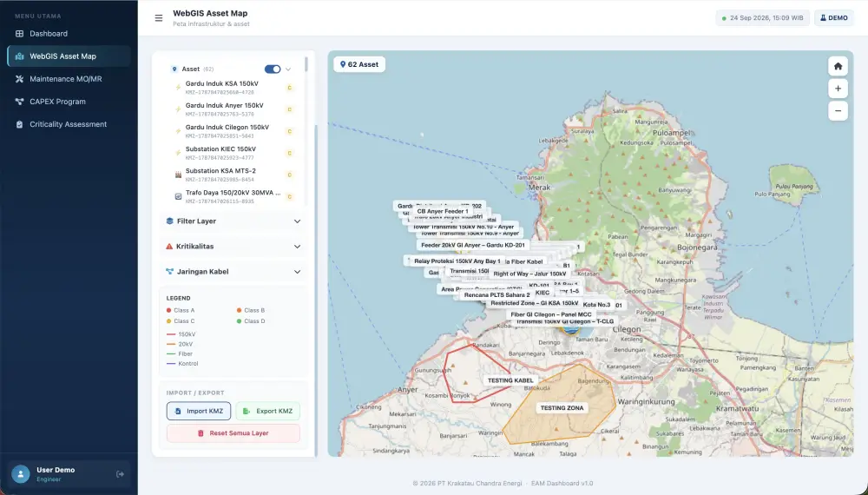Click the Criticality Assessment clipboard icon
Viewport: 868px width, 495px height.
click(19, 124)
